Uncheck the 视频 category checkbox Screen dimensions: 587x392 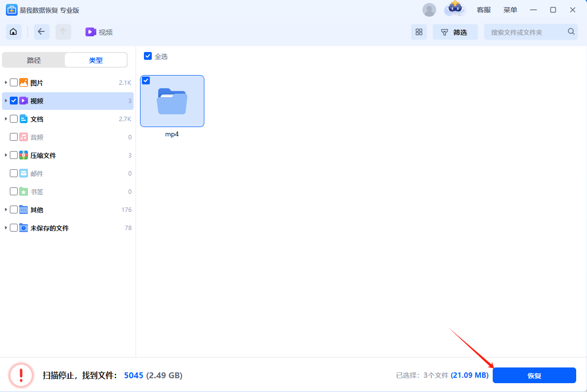(x=14, y=101)
